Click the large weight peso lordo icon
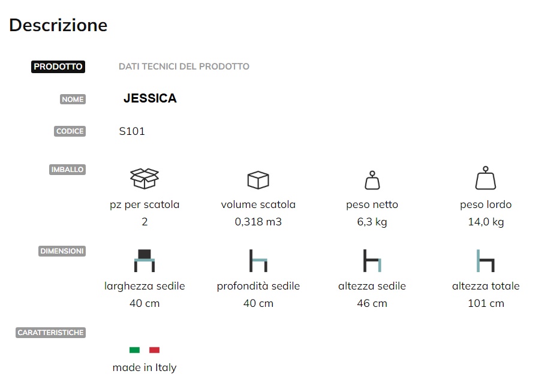Screen dimensions: 551x392 [486, 178]
